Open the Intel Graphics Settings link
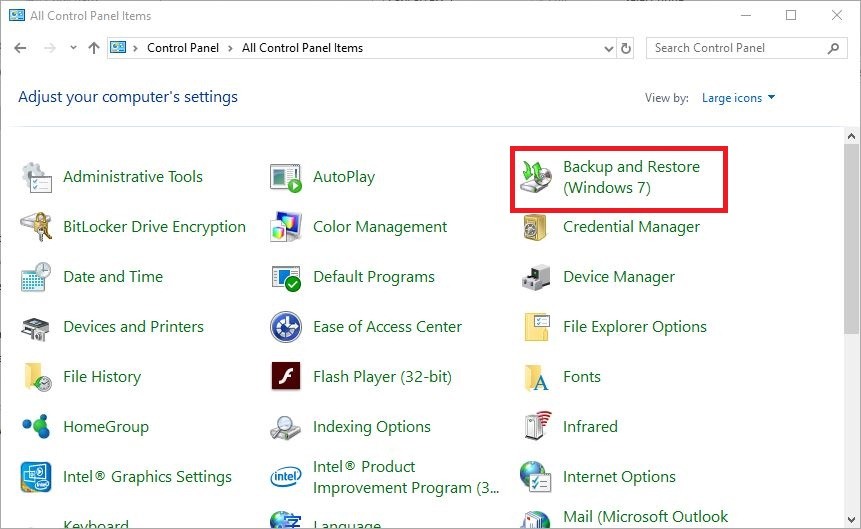This screenshot has width=861, height=529. pyautogui.click(x=147, y=477)
